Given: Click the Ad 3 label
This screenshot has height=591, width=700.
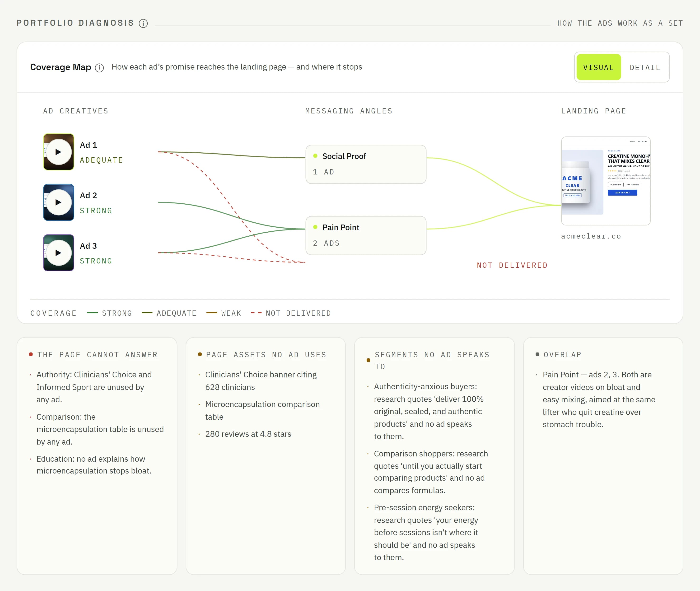Looking at the screenshot, I should [x=89, y=246].
